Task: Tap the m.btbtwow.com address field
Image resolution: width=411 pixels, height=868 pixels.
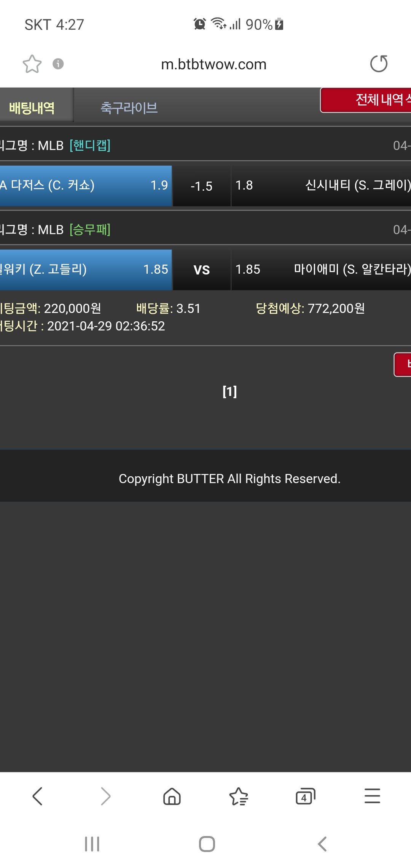Action: pos(214,64)
